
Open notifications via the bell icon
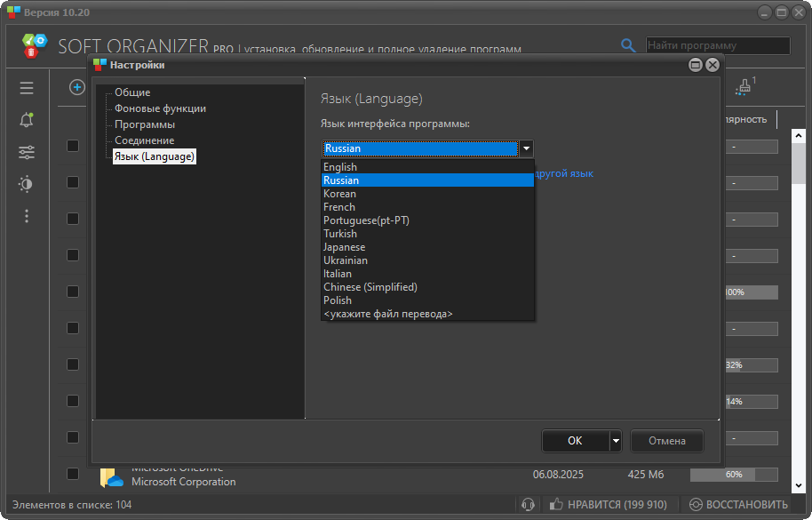click(26, 119)
